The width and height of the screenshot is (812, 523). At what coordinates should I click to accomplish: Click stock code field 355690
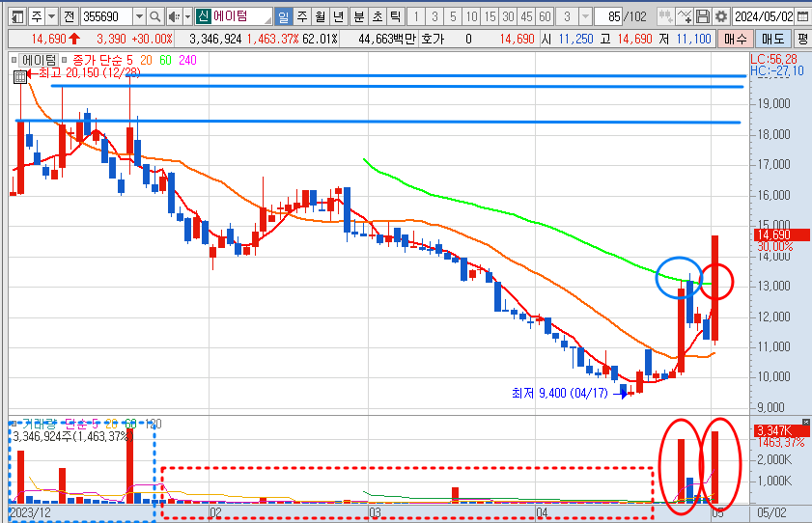[x=106, y=17]
